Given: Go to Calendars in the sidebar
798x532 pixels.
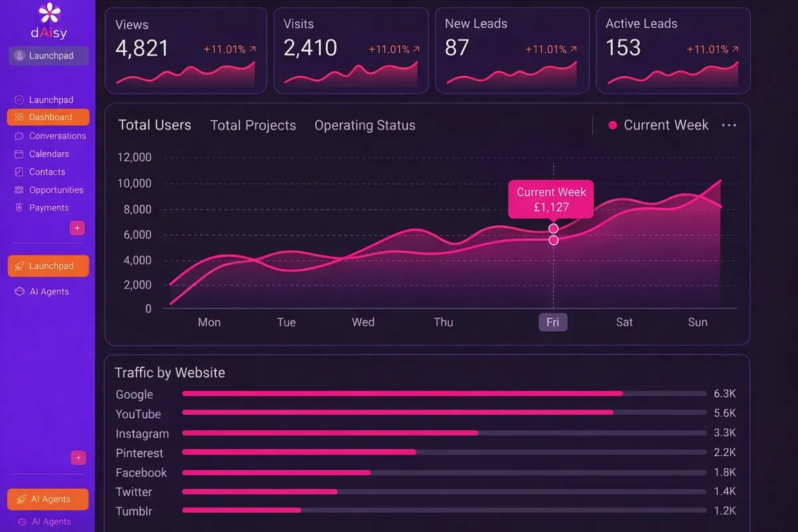Looking at the screenshot, I should tap(41, 154).
